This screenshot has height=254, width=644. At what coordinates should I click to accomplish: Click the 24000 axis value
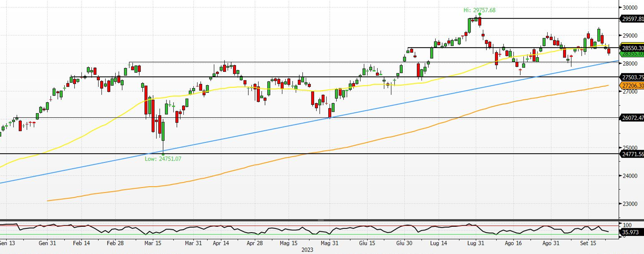pyautogui.click(x=630, y=176)
